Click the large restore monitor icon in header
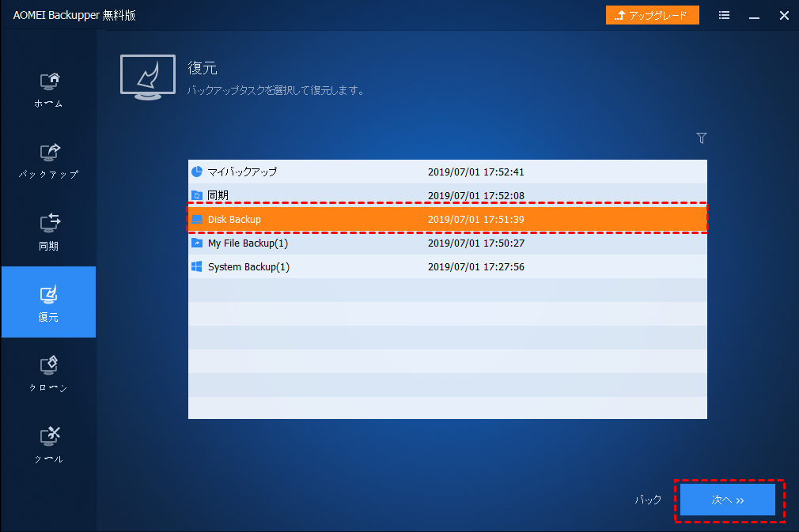The width and height of the screenshot is (799, 532). tap(148, 77)
